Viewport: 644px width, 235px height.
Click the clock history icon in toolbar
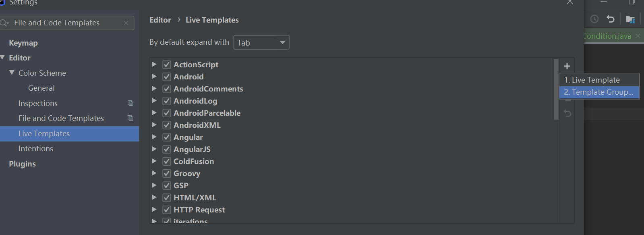(x=594, y=19)
